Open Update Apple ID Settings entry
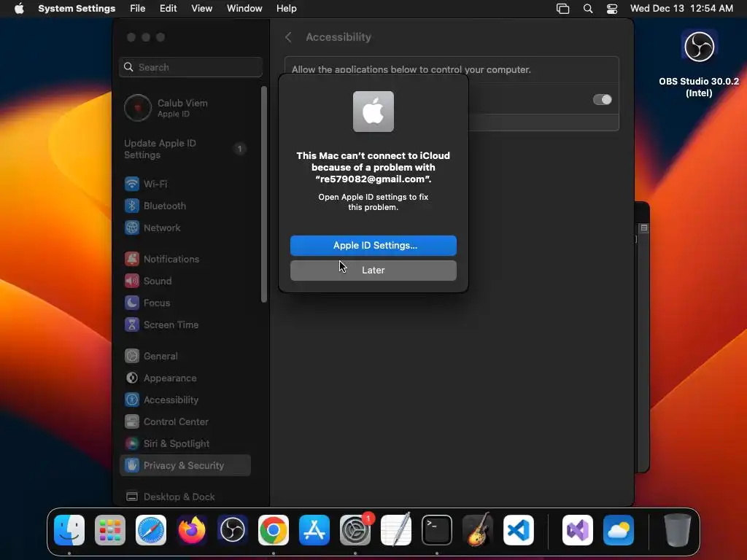The height and width of the screenshot is (560, 747). pyautogui.click(x=186, y=149)
